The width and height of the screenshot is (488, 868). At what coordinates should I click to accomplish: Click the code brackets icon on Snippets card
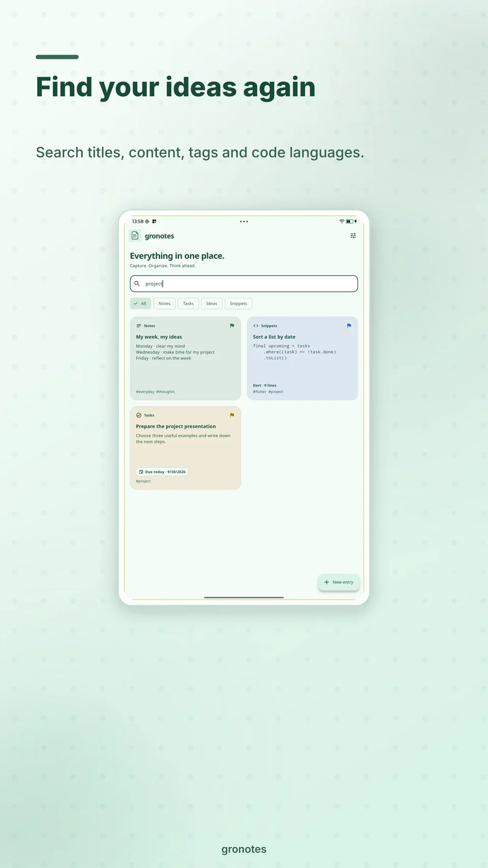point(256,325)
